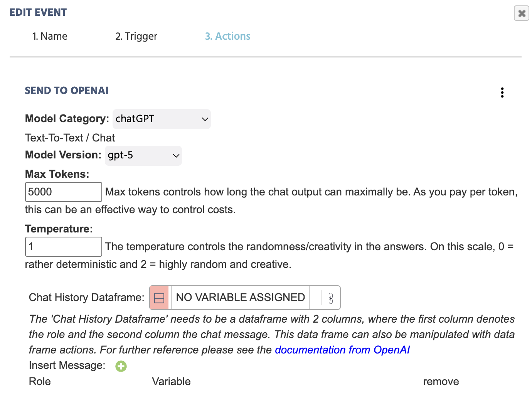This screenshot has width=532, height=414.
Task: Focus the Temperature input field
Action: pos(63,247)
